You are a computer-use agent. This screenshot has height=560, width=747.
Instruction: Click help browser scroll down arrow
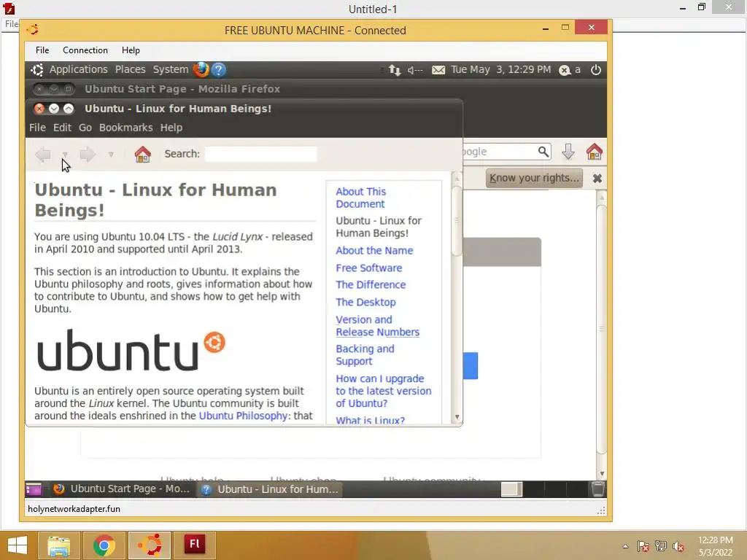(x=457, y=417)
